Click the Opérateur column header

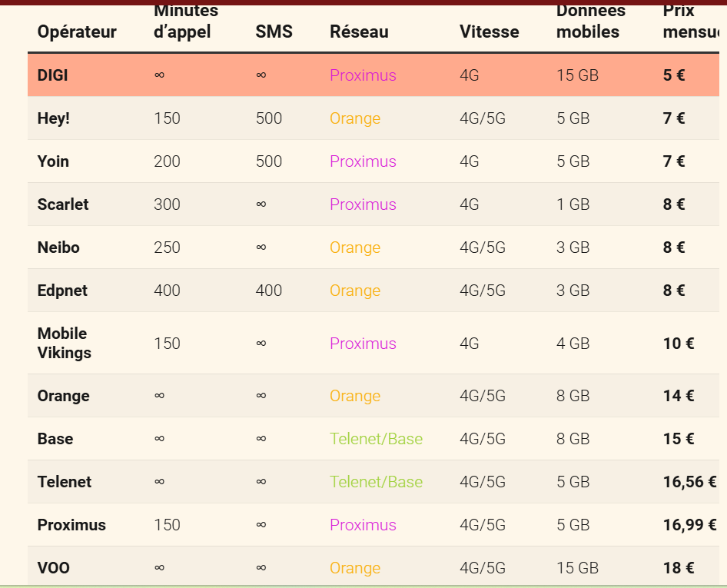coord(77,32)
